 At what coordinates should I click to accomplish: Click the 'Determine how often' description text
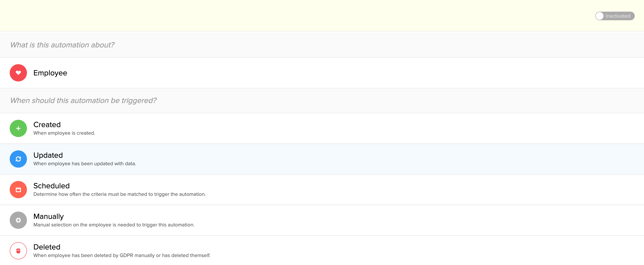tap(119, 194)
